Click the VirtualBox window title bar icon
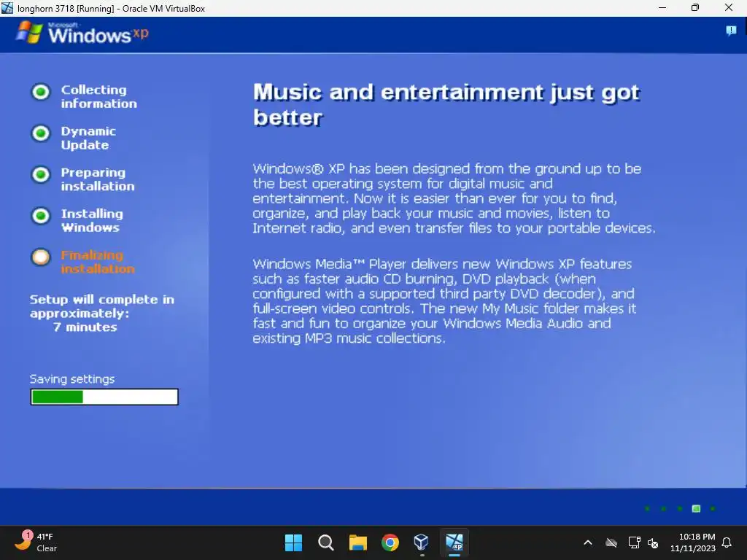This screenshot has width=747, height=560. [7, 8]
